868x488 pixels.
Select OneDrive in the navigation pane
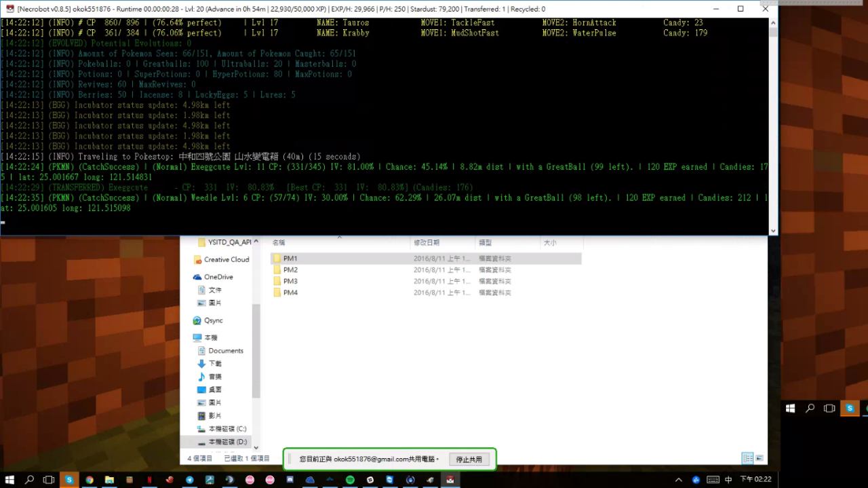pyautogui.click(x=218, y=277)
